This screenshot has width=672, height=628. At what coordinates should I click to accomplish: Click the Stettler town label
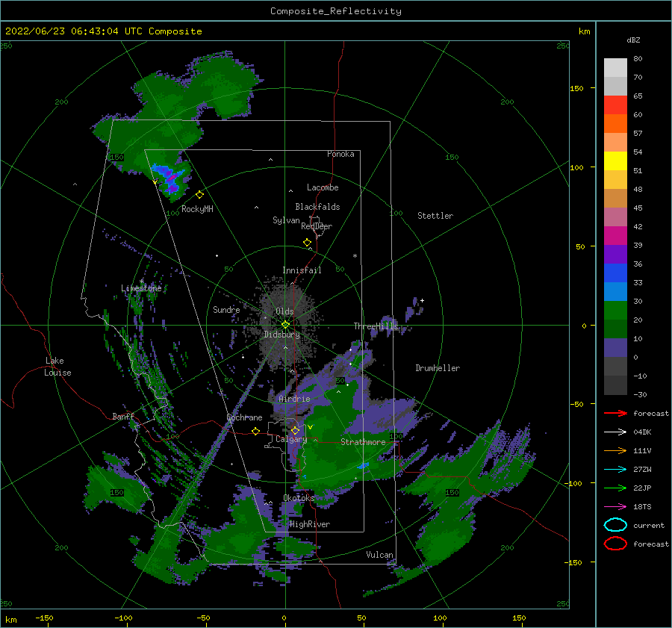tap(435, 216)
